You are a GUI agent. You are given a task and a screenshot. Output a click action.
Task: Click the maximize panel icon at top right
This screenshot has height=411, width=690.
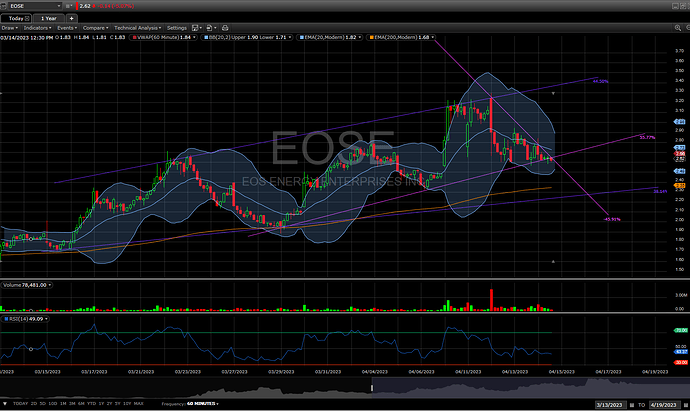point(684,6)
